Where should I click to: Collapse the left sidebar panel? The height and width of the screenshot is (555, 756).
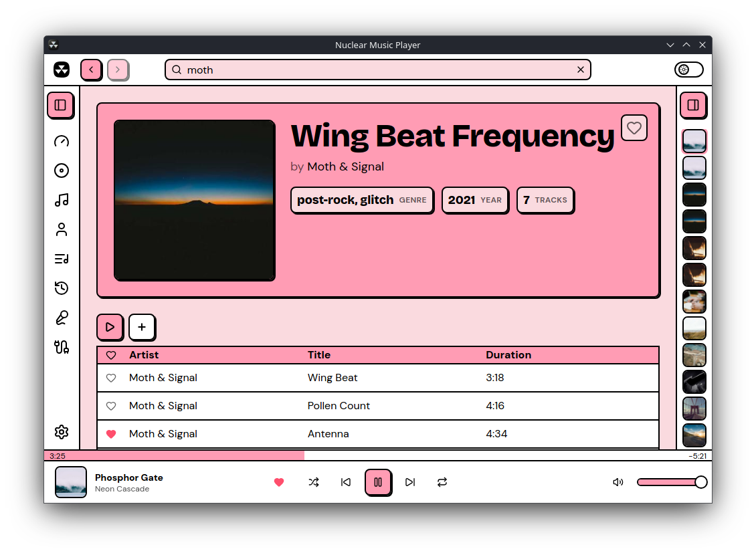click(60, 105)
